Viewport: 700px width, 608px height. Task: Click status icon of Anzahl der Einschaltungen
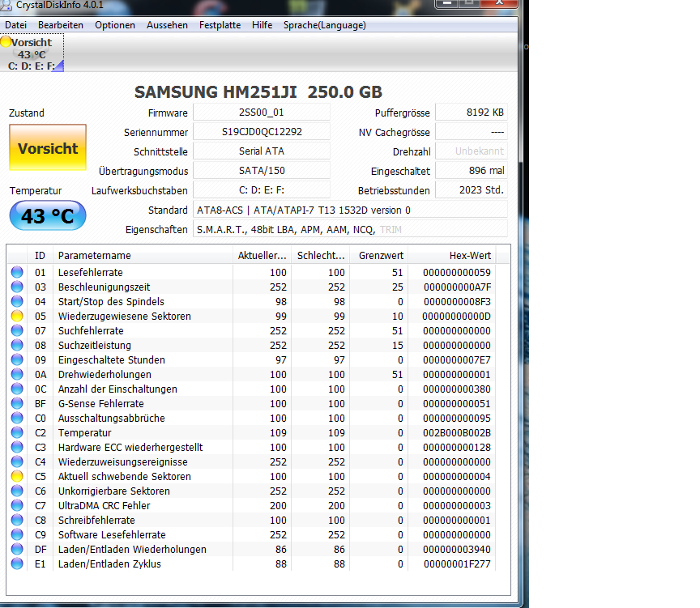coord(17,389)
